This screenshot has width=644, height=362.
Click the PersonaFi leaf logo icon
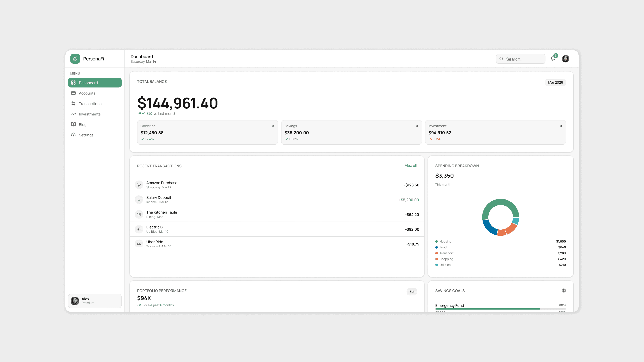point(75,59)
